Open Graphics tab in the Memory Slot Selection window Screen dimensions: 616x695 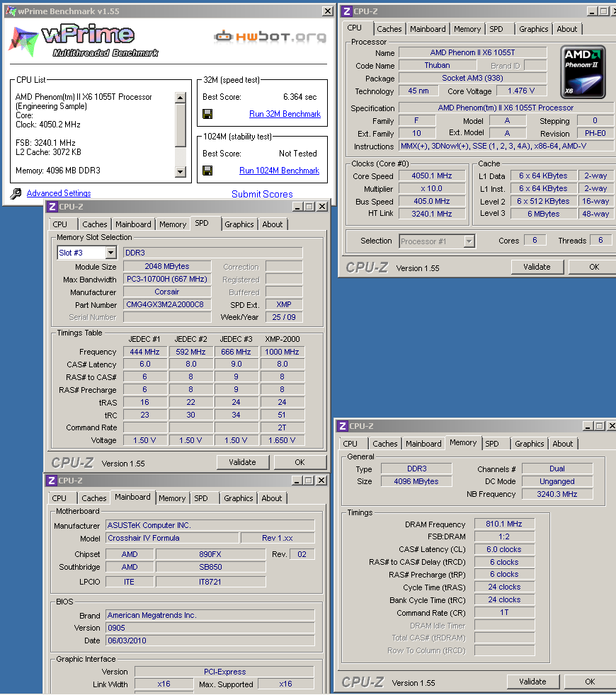click(x=239, y=225)
